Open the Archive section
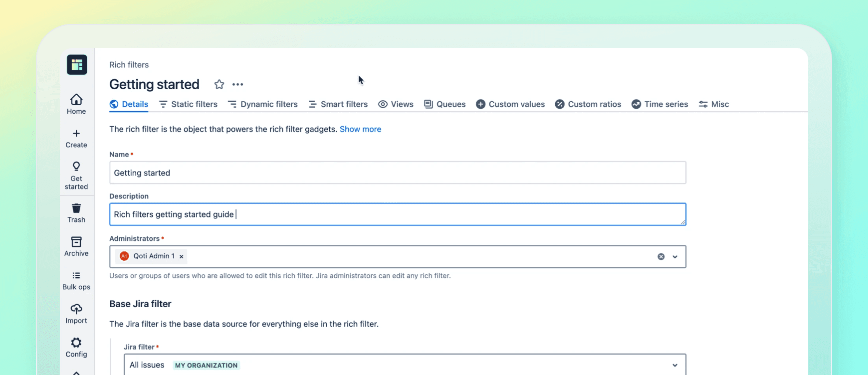Viewport: 868px width, 375px height. tap(76, 247)
